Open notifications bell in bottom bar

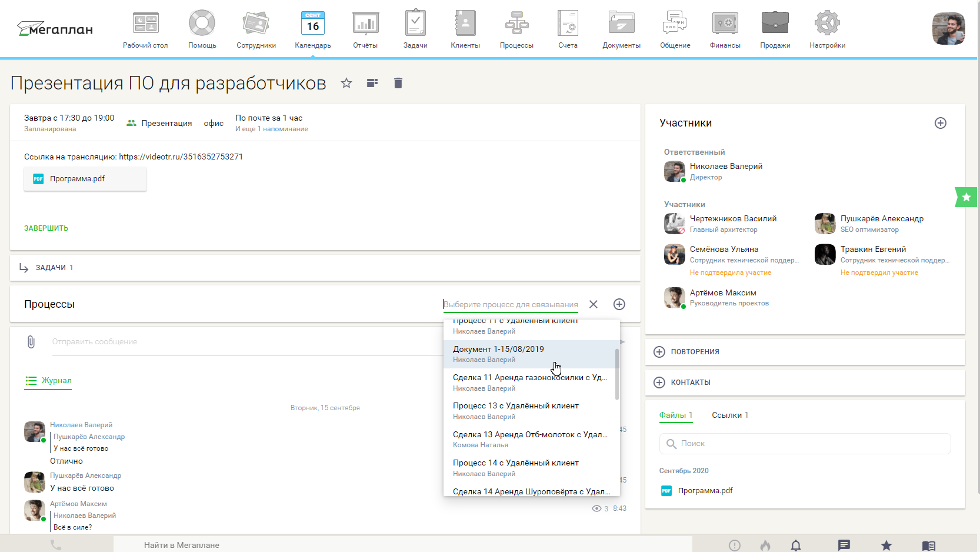pyautogui.click(x=796, y=546)
